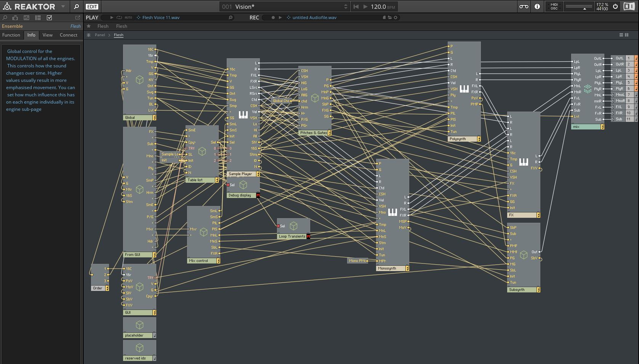The image size is (639, 364).
Task: Click the keyboard icon on the Polysynth instrument
Action: [x=464, y=89]
